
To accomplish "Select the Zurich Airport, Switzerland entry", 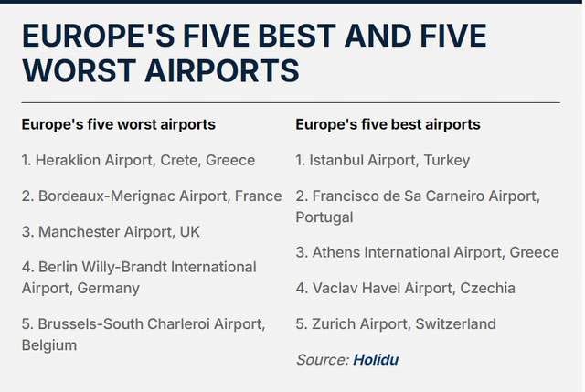I will click(396, 324).
